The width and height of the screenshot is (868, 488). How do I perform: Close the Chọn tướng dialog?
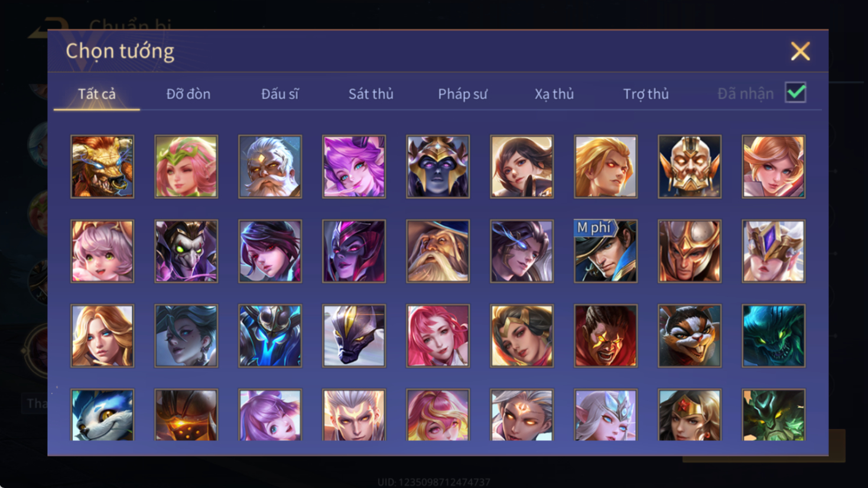click(801, 51)
